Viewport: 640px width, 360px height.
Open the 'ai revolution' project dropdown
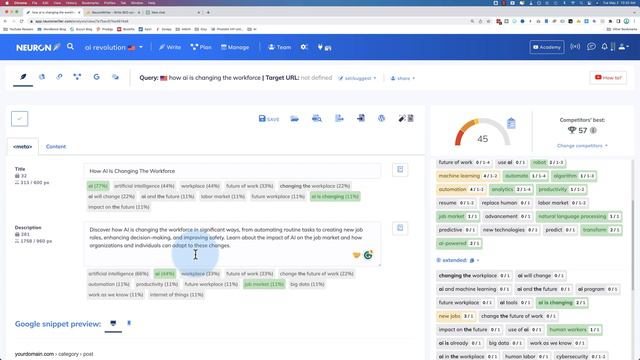pos(114,47)
